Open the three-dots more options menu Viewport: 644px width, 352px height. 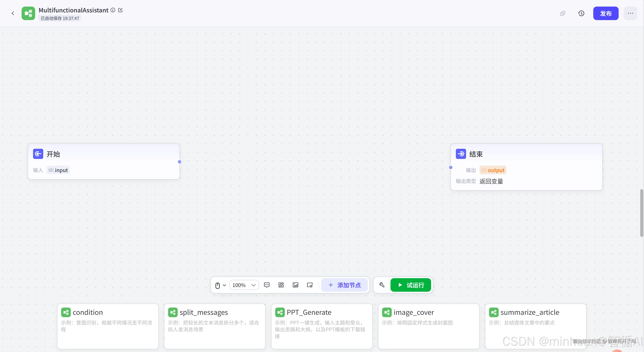pyautogui.click(x=630, y=13)
